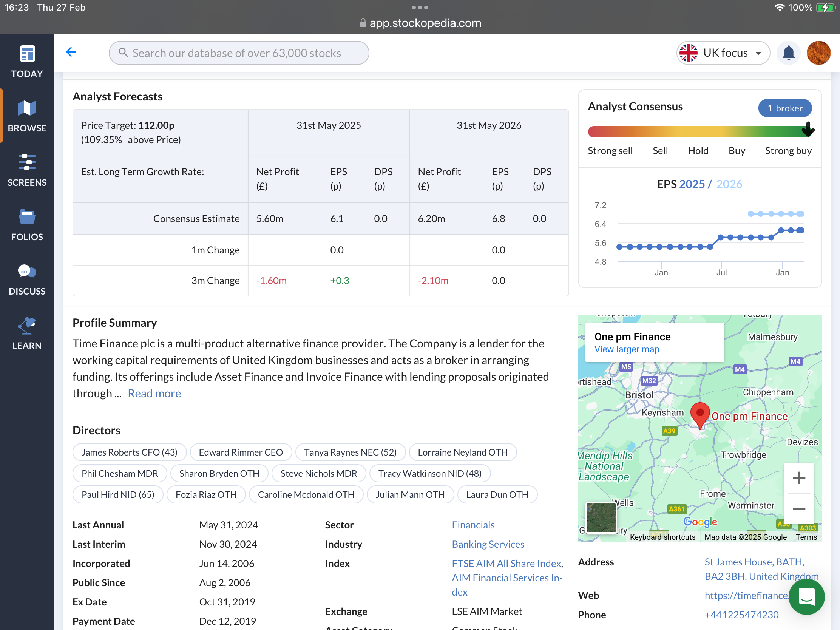The width and height of the screenshot is (840, 630).
Task: Click the 1 broker badge
Action: coord(784,108)
